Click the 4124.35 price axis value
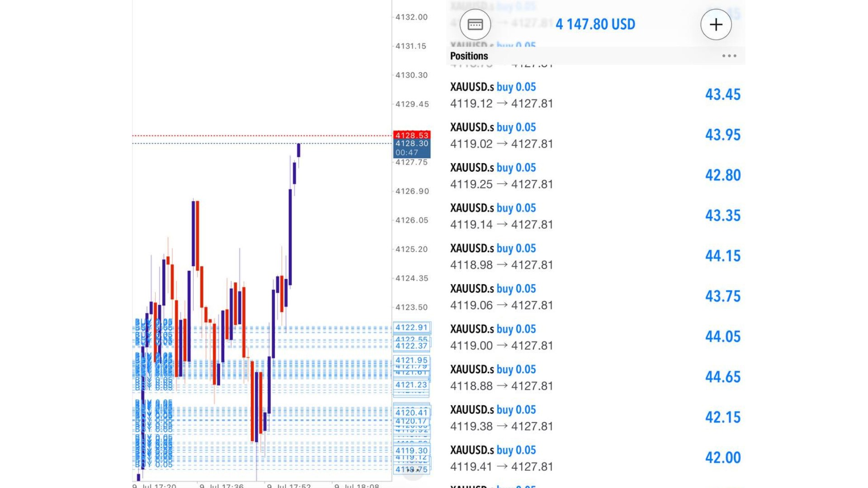 [411, 278]
